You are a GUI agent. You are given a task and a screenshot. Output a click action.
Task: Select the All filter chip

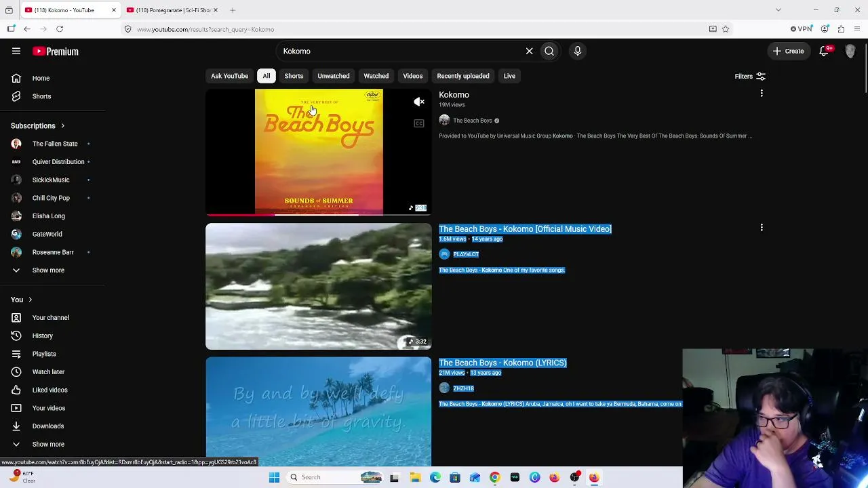(267, 76)
